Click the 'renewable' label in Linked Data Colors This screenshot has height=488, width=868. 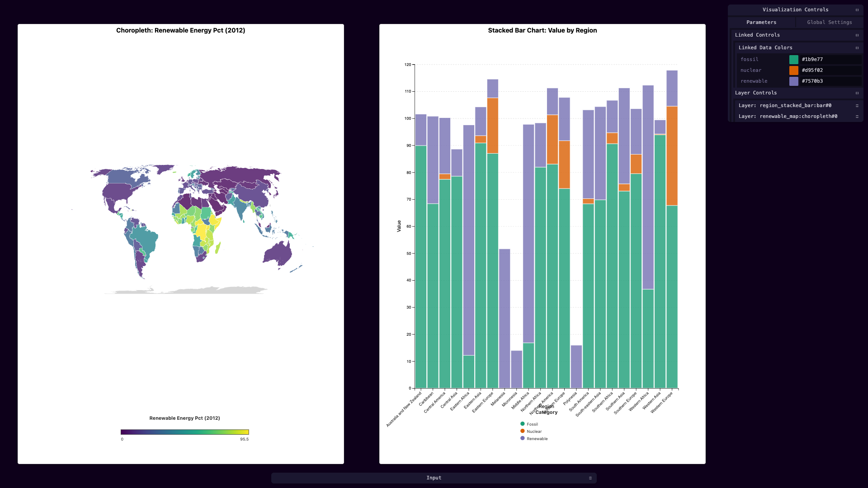click(x=754, y=81)
